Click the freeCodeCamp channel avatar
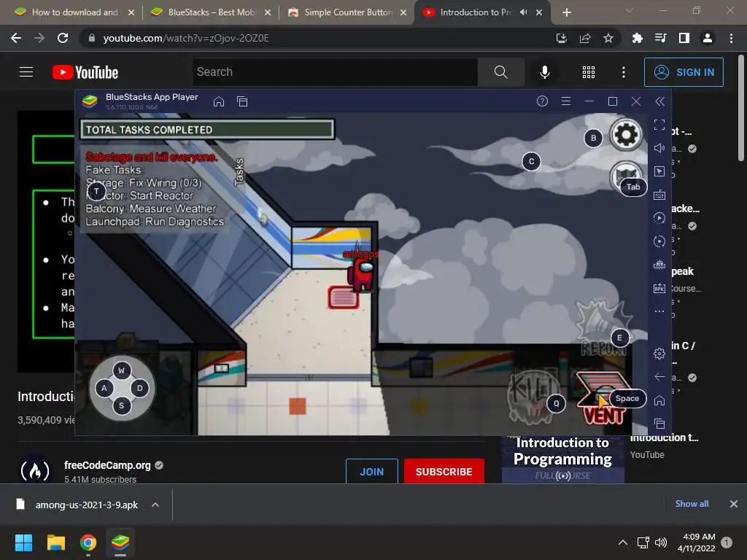This screenshot has height=560, width=747. pyautogui.click(x=35, y=470)
